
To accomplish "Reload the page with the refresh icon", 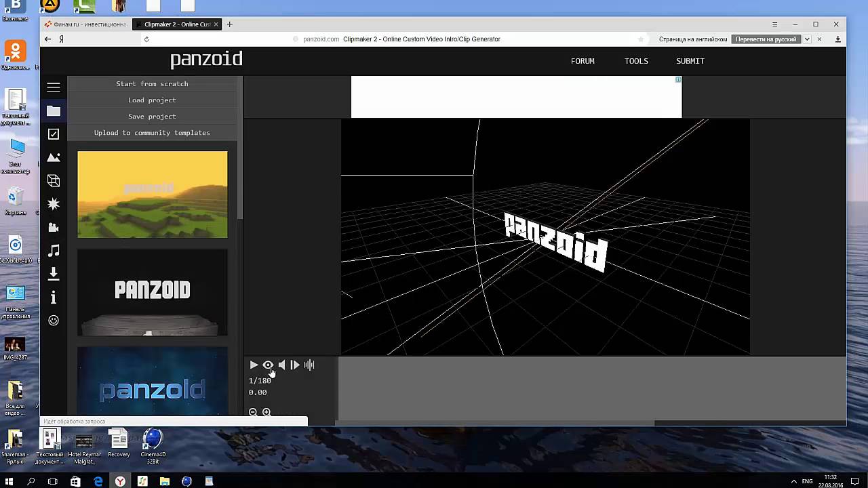I will [x=146, y=39].
